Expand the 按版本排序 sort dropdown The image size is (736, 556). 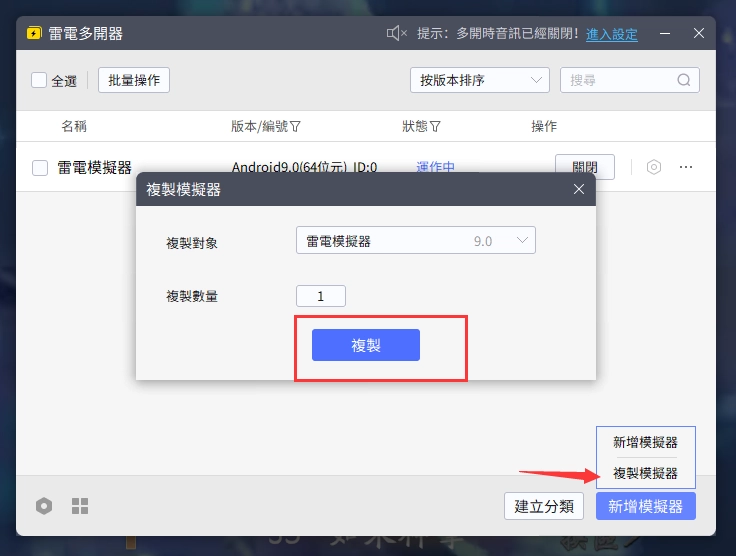(x=480, y=80)
